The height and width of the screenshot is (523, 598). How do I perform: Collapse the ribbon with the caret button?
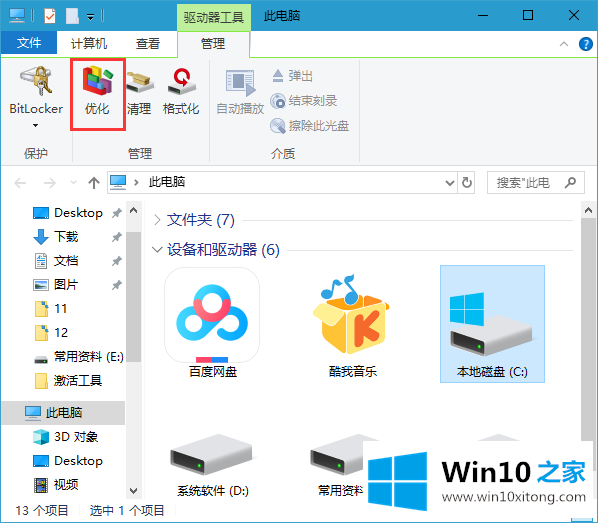coord(564,44)
